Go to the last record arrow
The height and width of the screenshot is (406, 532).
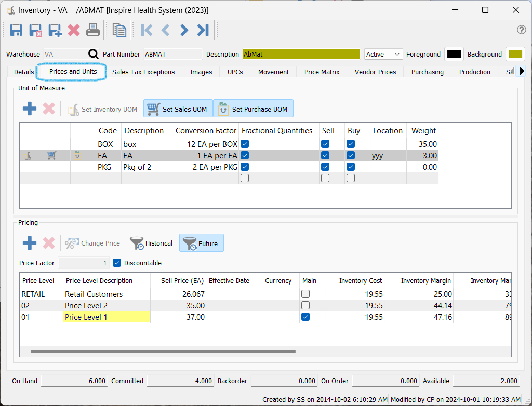(203, 30)
